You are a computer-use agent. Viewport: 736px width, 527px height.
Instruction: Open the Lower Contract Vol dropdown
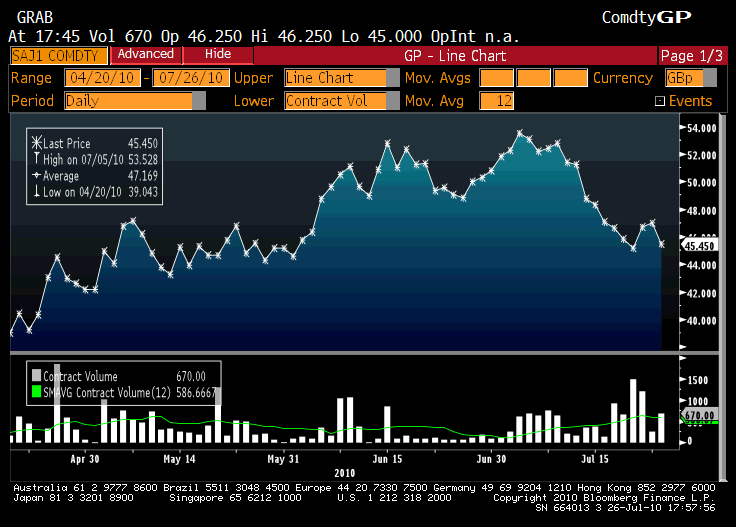(342, 101)
